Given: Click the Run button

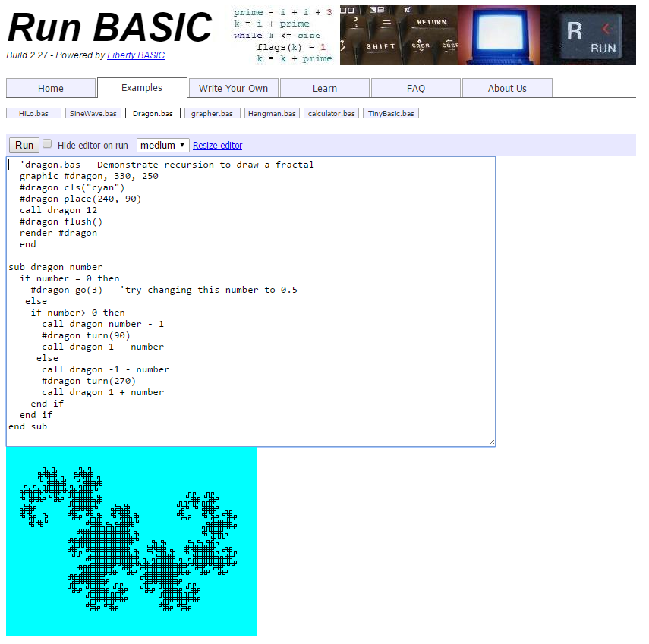Looking at the screenshot, I should [23, 144].
